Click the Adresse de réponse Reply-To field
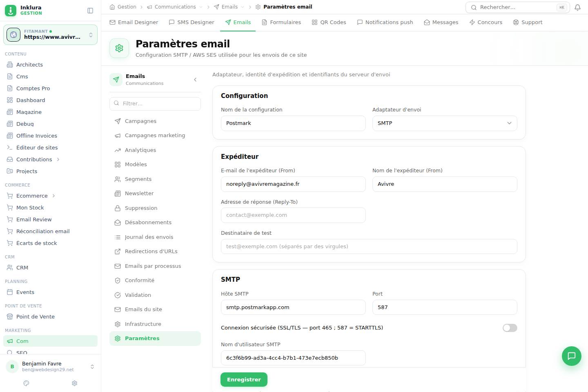The height and width of the screenshot is (392, 588). tap(293, 215)
